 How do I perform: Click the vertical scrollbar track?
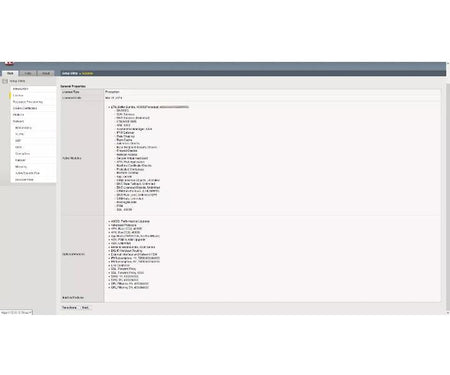(x=448, y=187)
